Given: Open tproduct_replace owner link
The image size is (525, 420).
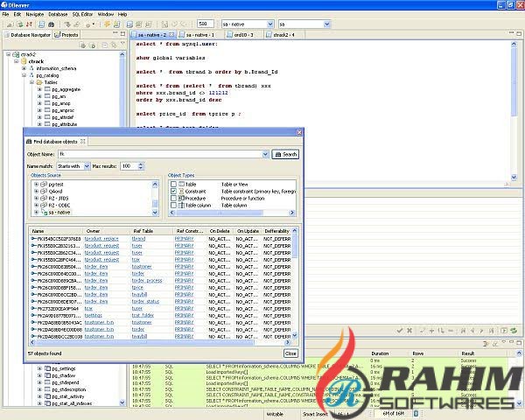Looking at the screenshot, I should point(101,238).
